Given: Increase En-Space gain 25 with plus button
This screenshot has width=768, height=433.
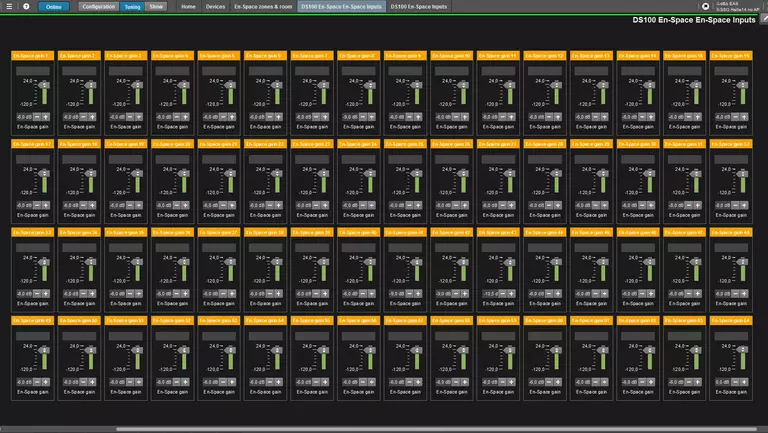Looking at the screenshot, I should [418, 205].
